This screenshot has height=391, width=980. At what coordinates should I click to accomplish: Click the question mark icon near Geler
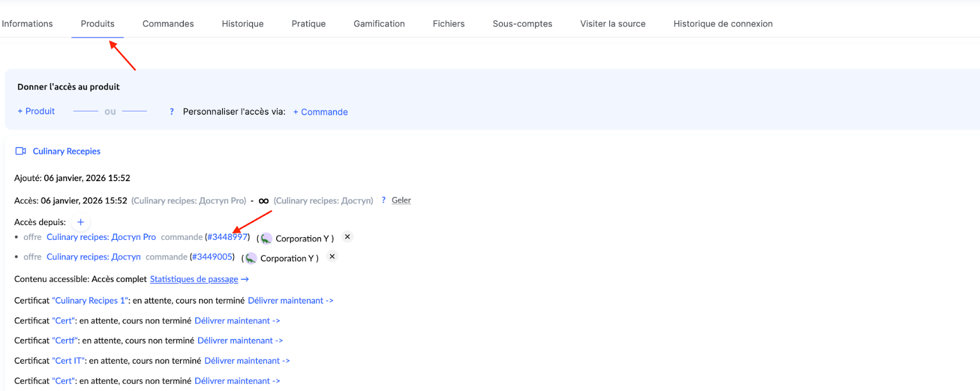383,200
